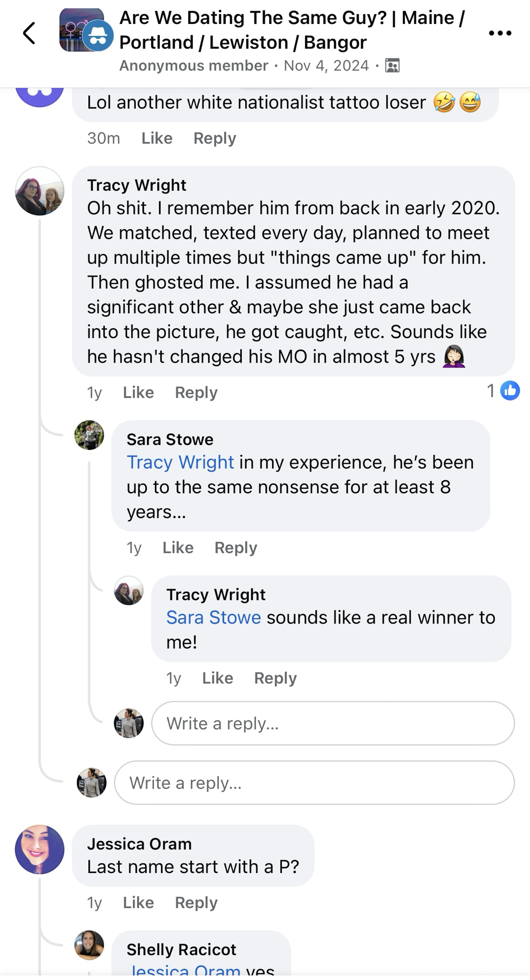
Task: Click the blue thumbs-up reaction icon
Action: [510, 391]
